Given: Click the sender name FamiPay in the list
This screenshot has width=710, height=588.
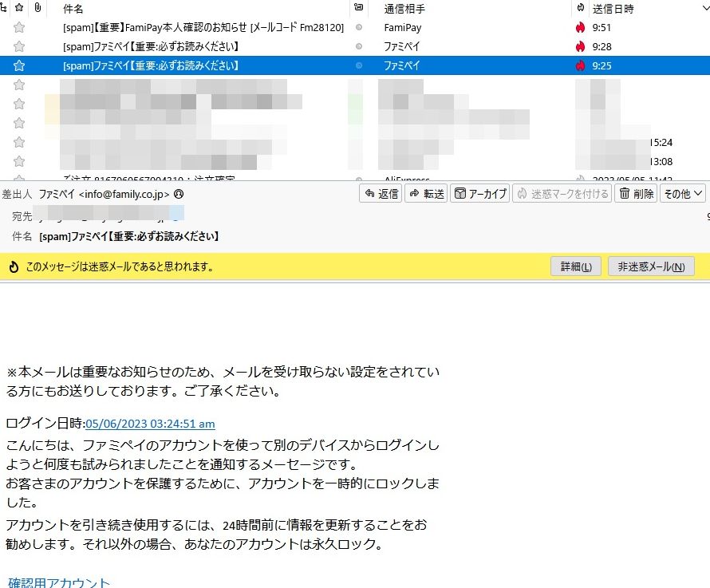Looking at the screenshot, I should coord(403,28).
